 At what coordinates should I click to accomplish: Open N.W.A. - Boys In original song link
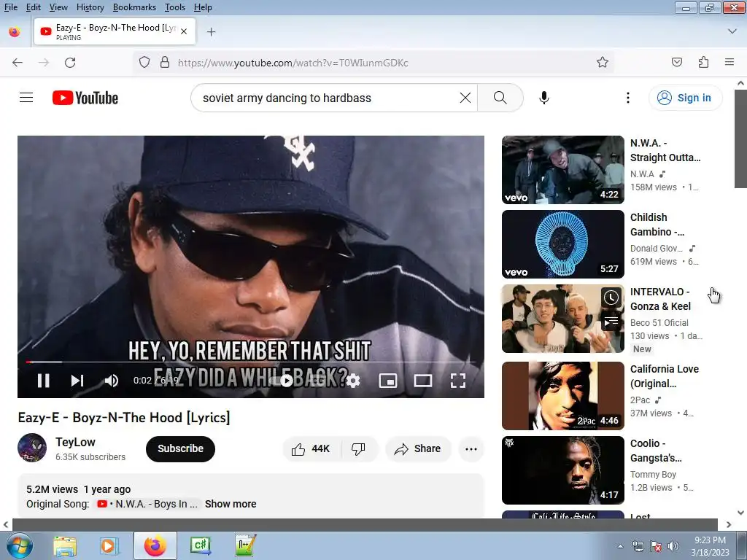click(x=147, y=504)
